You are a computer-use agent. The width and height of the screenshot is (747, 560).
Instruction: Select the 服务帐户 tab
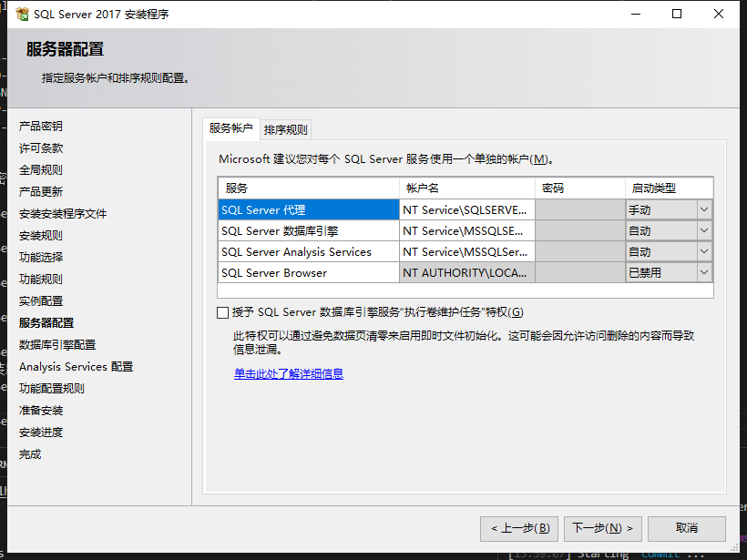pos(230,128)
